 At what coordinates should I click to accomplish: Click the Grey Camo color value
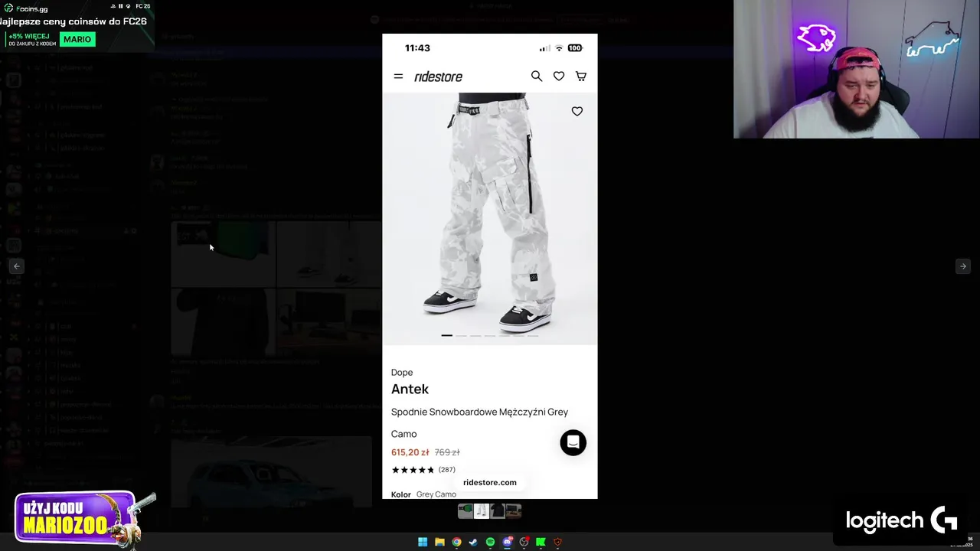pos(436,494)
